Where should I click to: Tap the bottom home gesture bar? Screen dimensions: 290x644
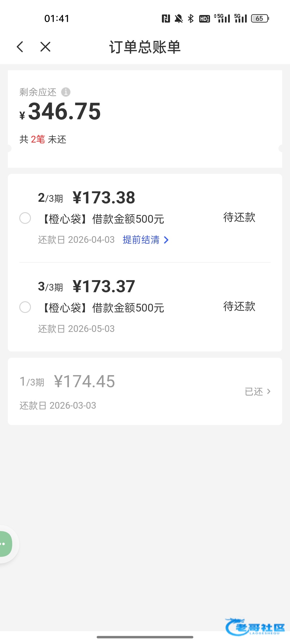click(x=145, y=637)
